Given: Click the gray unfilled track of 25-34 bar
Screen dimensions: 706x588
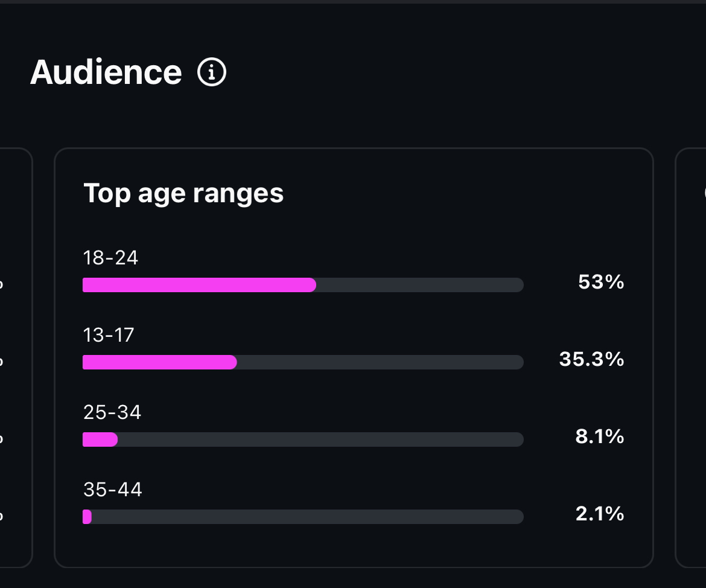Looking at the screenshot, I should pos(320,439).
